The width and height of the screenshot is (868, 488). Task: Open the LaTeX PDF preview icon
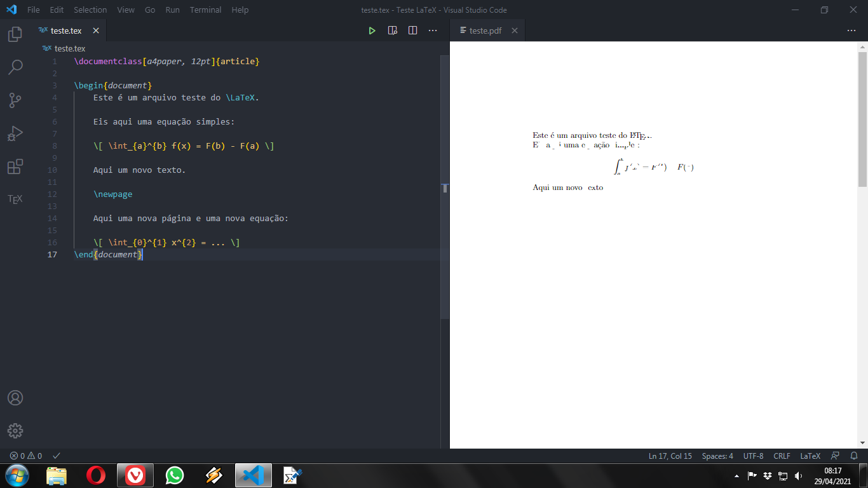(392, 30)
